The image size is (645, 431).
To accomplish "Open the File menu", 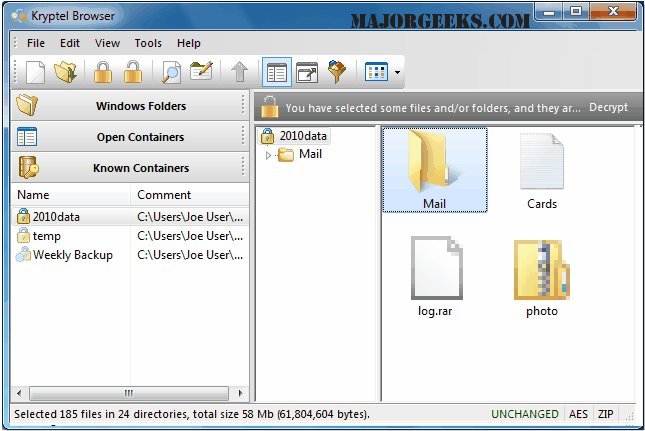I will [x=36, y=43].
